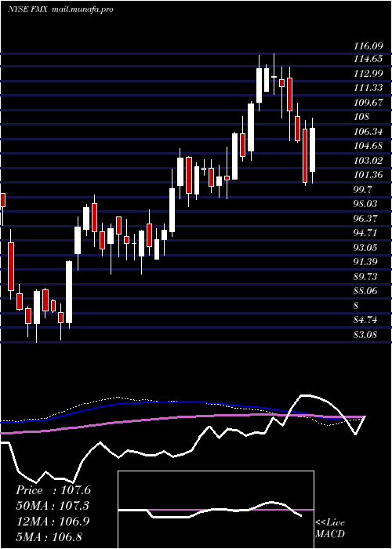The image size is (392, 549).
Task: Click the 108 price axis label
Action: pos(361,117)
